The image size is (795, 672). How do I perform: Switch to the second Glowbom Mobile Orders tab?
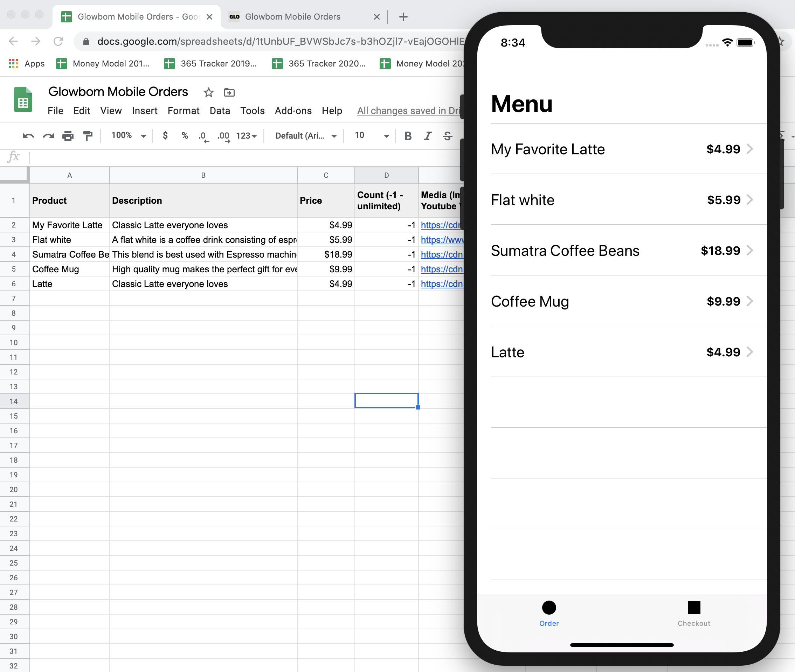point(292,17)
